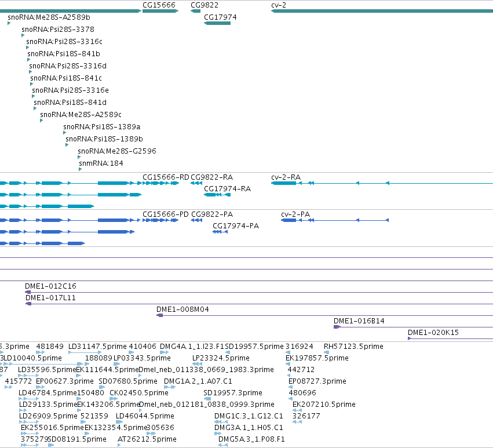Select the cv-2-RA transcript exon block

[x=284, y=183]
